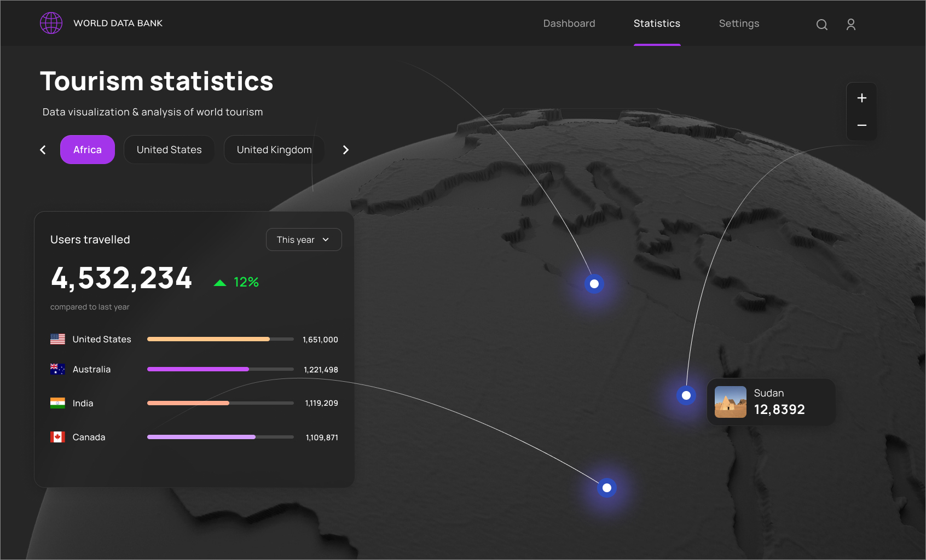926x560 pixels.
Task: Click the India row label
Action: 83,403
